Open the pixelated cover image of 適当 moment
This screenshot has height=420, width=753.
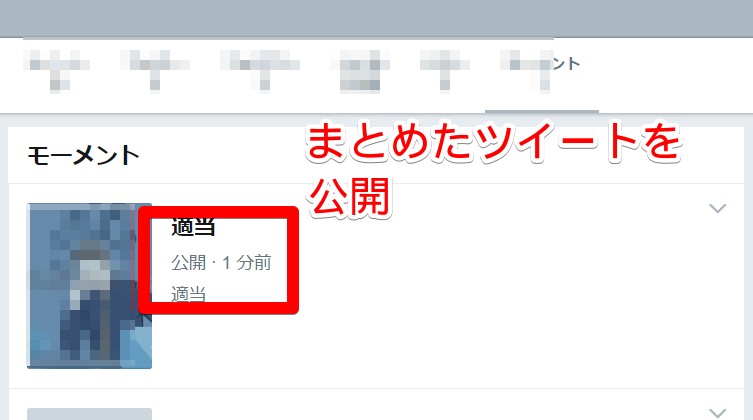pyautogui.click(x=89, y=286)
